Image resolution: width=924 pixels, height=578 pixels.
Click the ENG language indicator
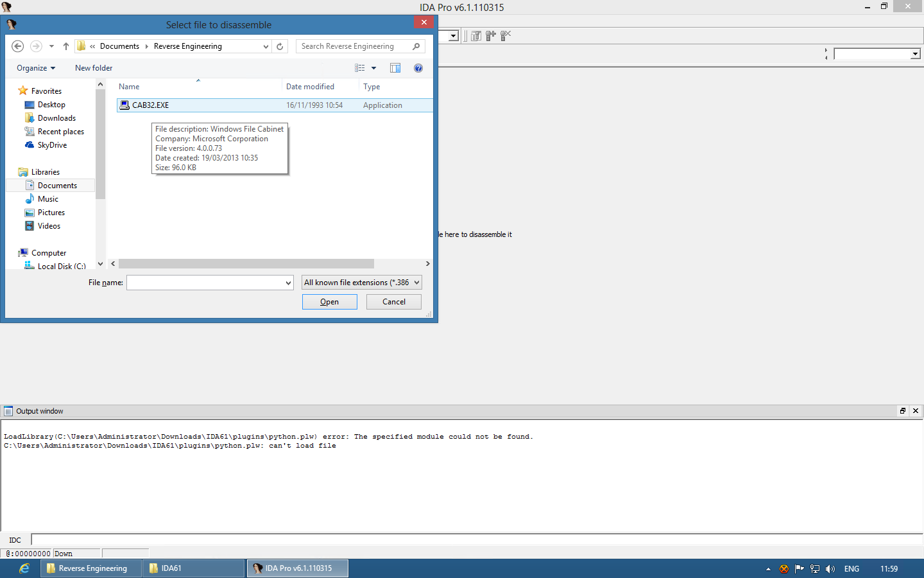(851, 569)
